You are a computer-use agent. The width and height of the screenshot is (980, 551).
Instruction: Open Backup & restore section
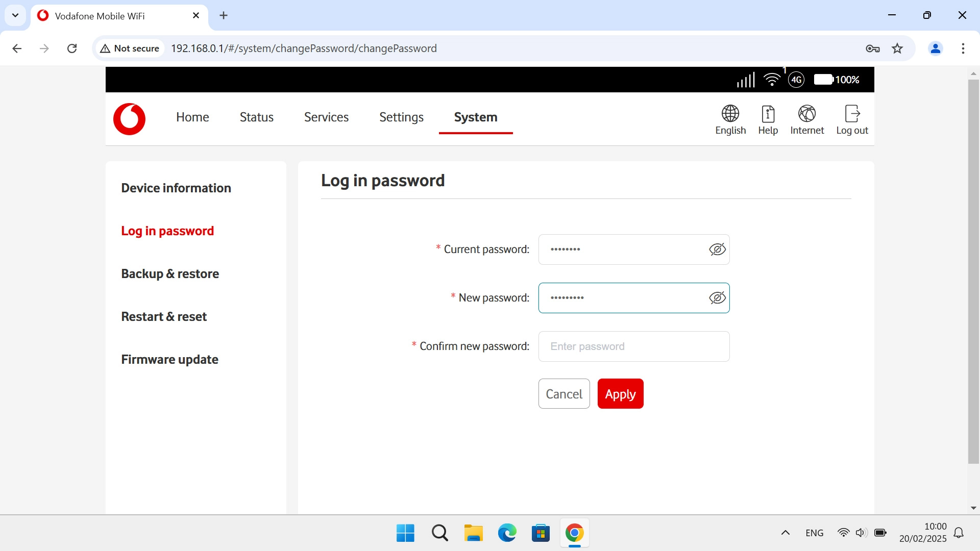(170, 274)
